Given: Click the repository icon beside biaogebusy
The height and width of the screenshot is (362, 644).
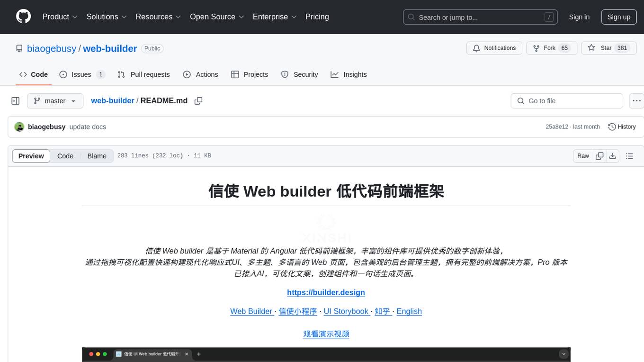Looking at the screenshot, I should pyautogui.click(x=19, y=48).
